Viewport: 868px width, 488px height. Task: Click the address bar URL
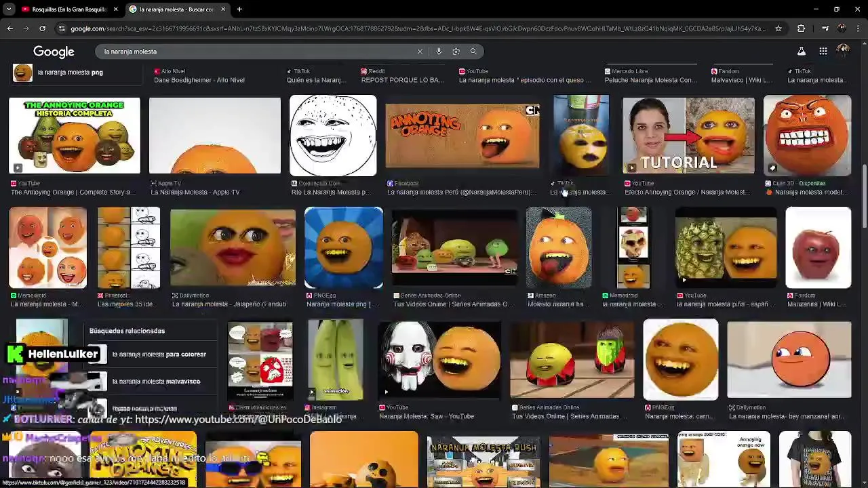[417, 28]
